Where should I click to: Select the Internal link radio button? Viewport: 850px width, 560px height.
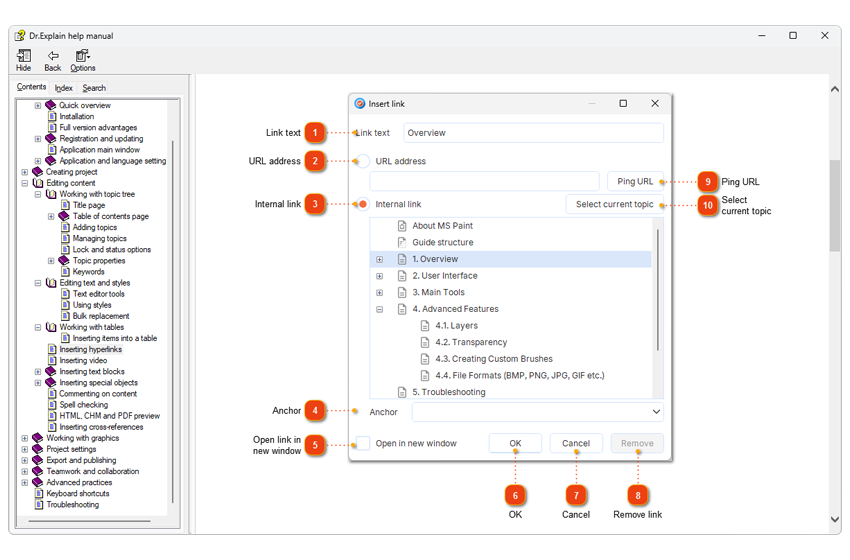click(363, 204)
